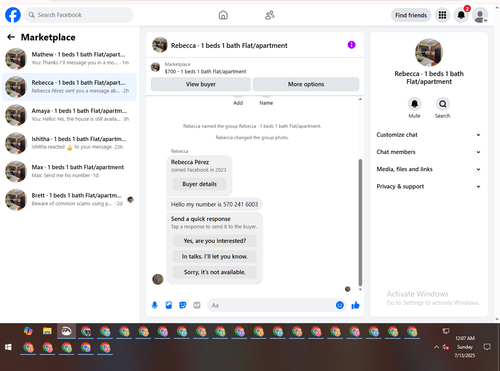Viewport: 500px width, 371px height.
Task: Go to the Home feed icon
Action: coord(223,15)
